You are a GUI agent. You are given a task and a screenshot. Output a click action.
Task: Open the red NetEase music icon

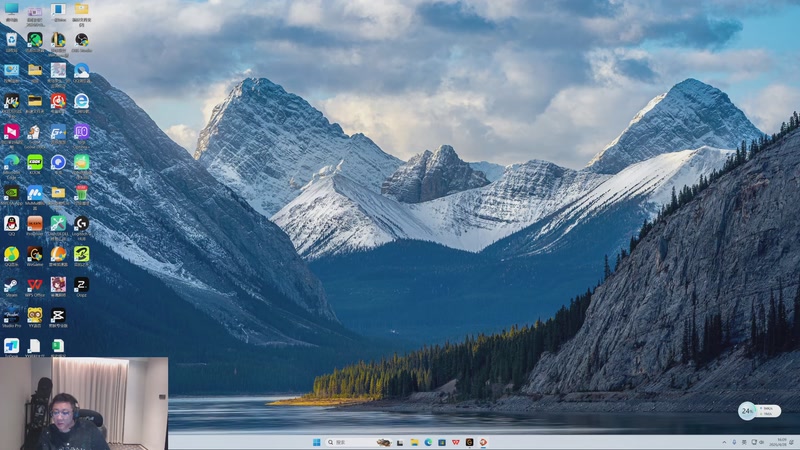click(58, 101)
